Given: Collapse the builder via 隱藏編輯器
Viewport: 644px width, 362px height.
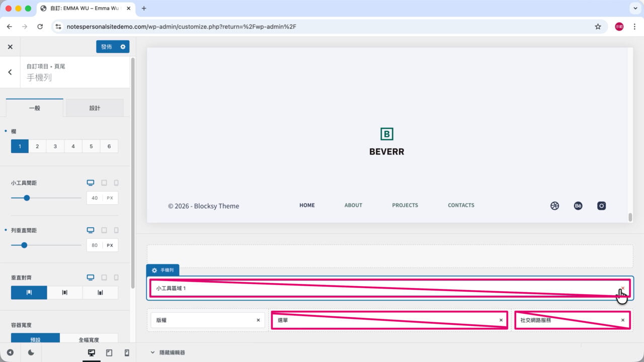Looking at the screenshot, I should point(168,352).
